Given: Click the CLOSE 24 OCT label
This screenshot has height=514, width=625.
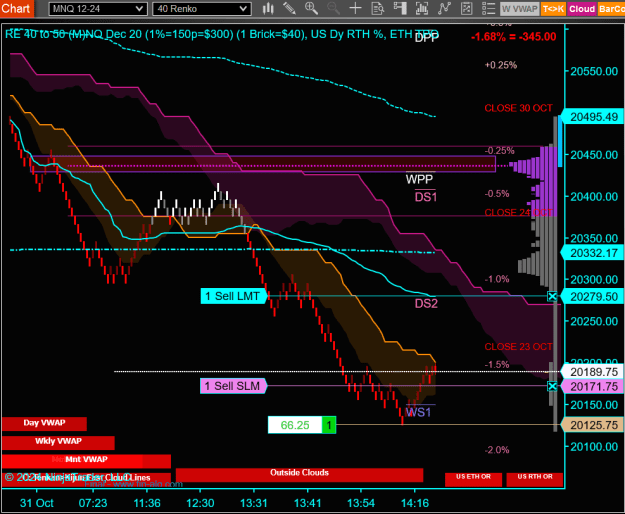Looking at the screenshot, I should pos(518,212).
